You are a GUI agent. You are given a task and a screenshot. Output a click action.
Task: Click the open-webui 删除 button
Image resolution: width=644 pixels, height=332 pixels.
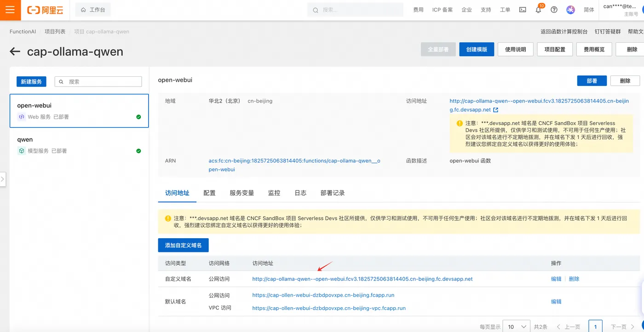tap(625, 80)
